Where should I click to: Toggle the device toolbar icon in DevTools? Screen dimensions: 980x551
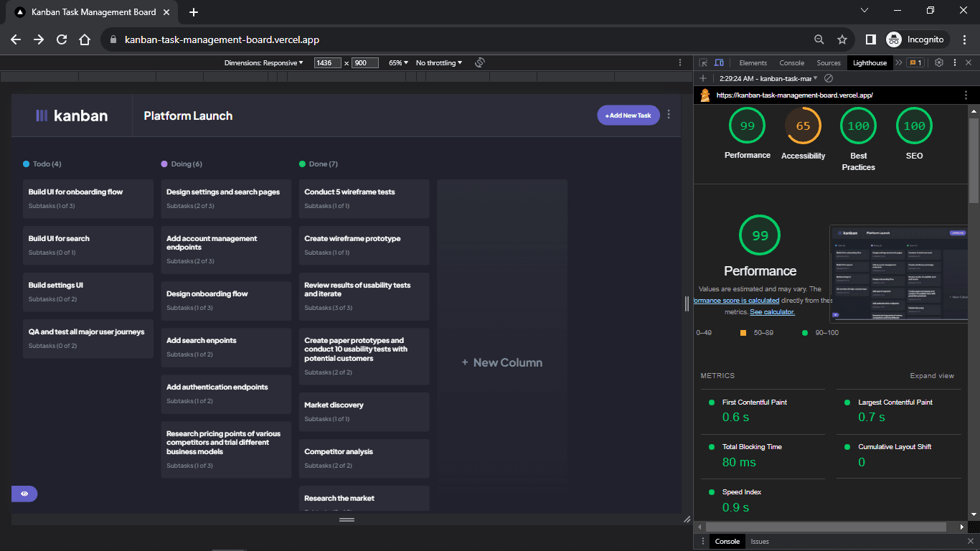pyautogui.click(x=719, y=63)
